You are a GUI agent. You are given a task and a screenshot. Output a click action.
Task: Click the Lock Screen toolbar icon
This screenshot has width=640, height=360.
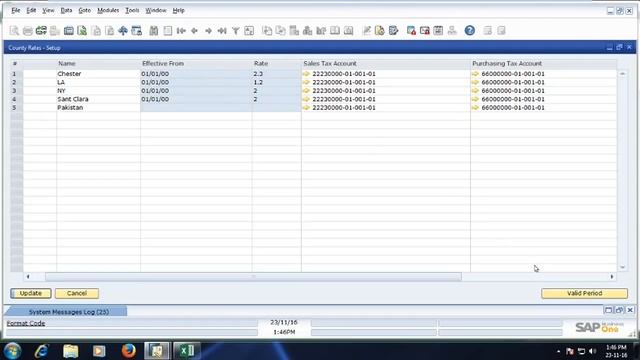(136, 31)
